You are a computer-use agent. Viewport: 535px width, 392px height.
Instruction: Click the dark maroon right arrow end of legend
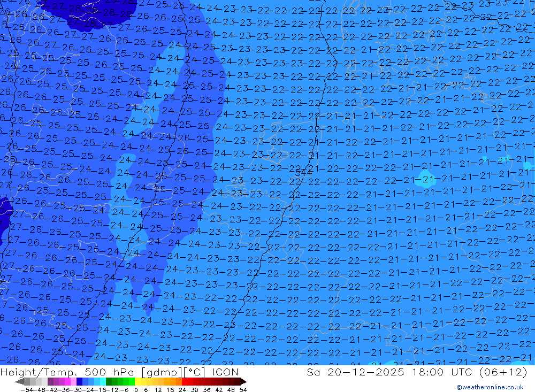243,381
